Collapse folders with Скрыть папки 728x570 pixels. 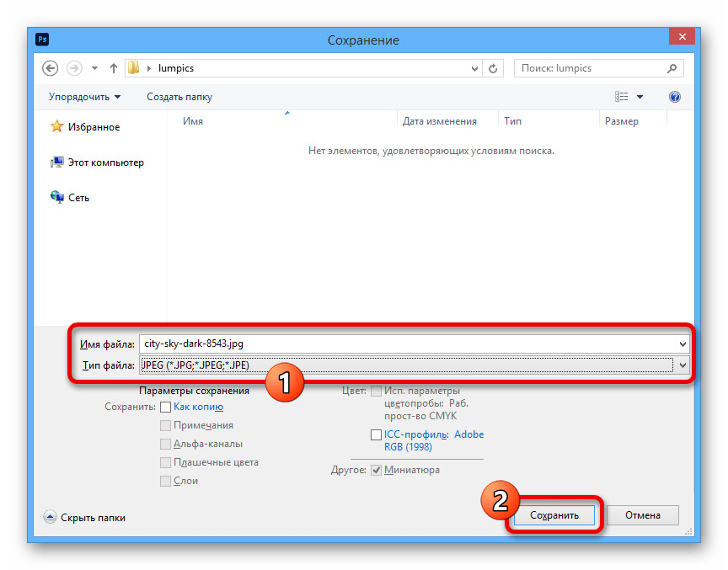[x=84, y=518]
